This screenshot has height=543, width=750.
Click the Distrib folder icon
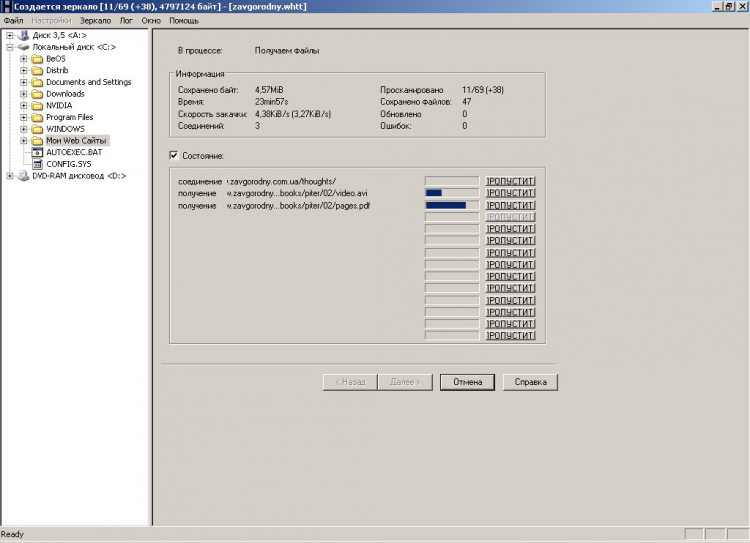[x=37, y=70]
